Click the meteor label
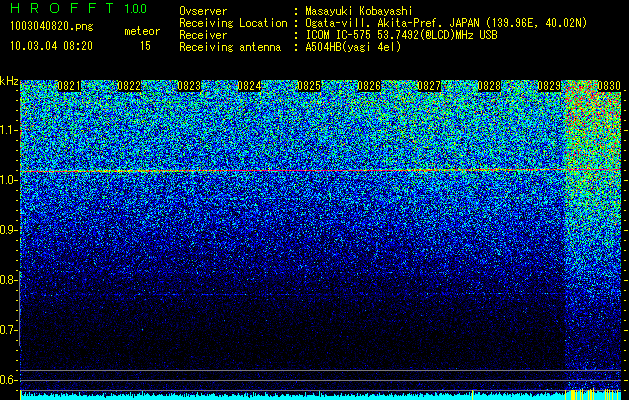The height and width of the screenshot is (400, 629). tap(142, 31)
